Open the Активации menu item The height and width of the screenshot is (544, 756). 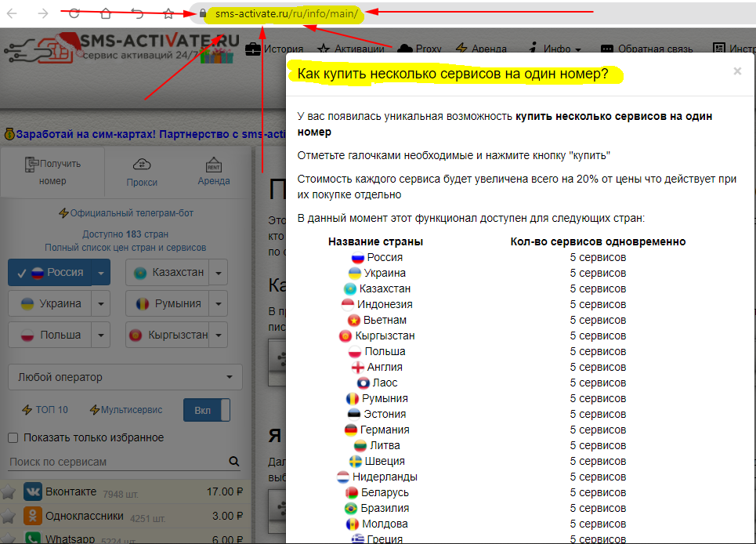351,49
